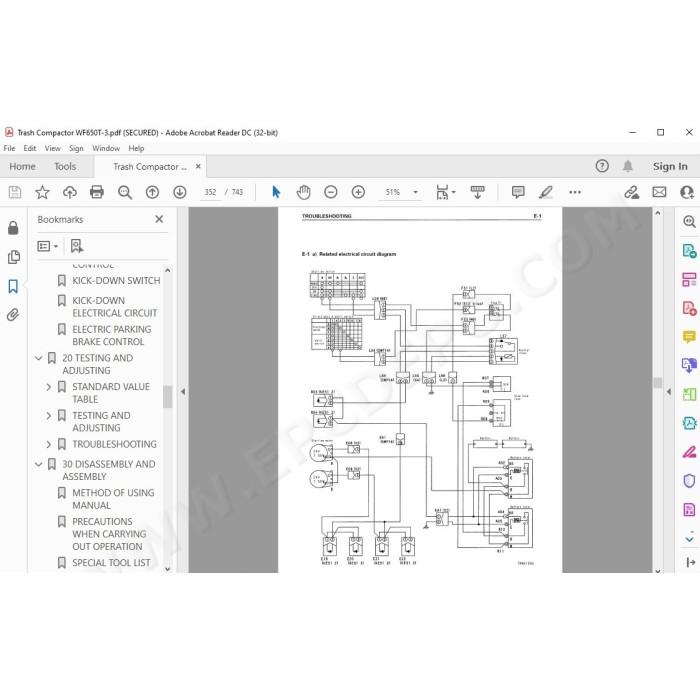Open Fill & Sign tool in right pane
Screen dimensions: 700x700
(689, 452)
